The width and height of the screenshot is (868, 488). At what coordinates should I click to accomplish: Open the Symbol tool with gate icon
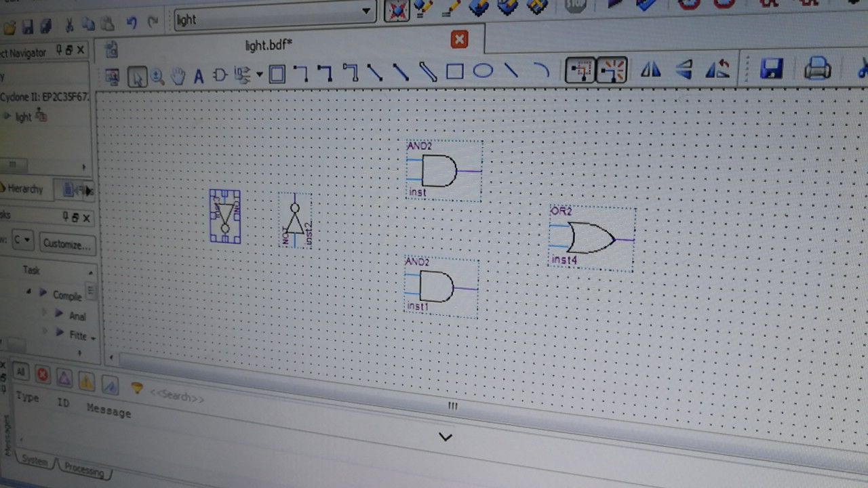[220, 75]
